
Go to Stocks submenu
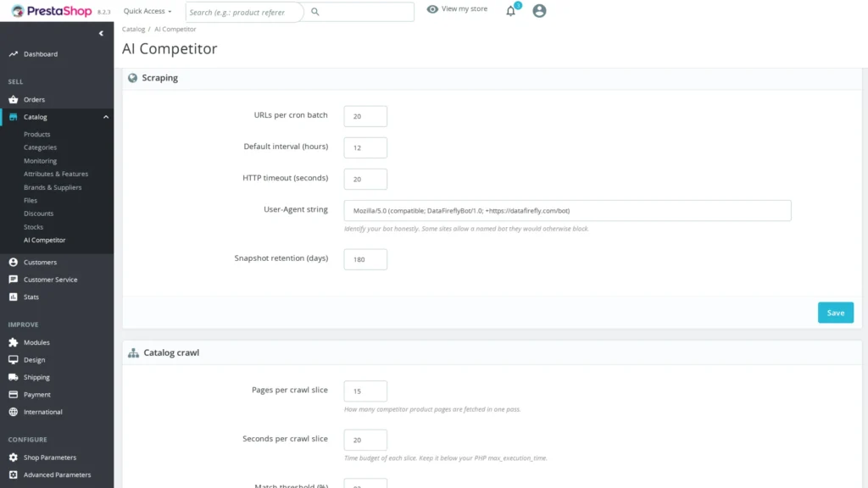pos(33,227)
